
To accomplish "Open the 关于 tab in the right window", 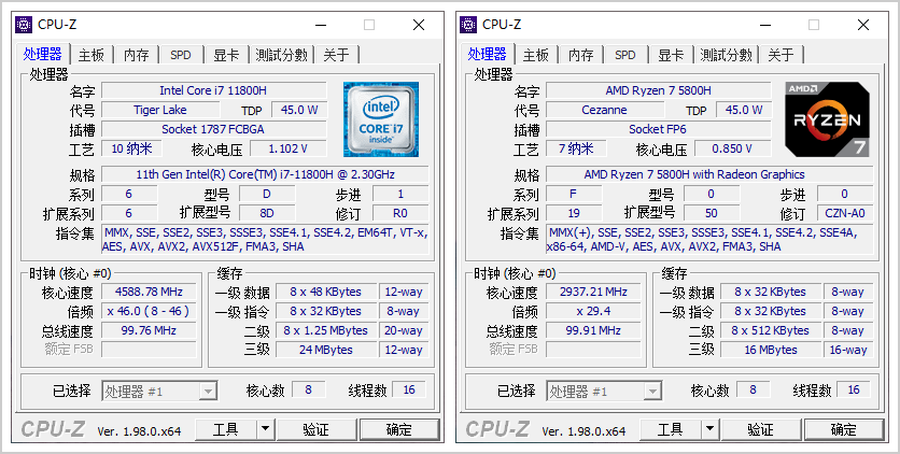I will 781,55.
